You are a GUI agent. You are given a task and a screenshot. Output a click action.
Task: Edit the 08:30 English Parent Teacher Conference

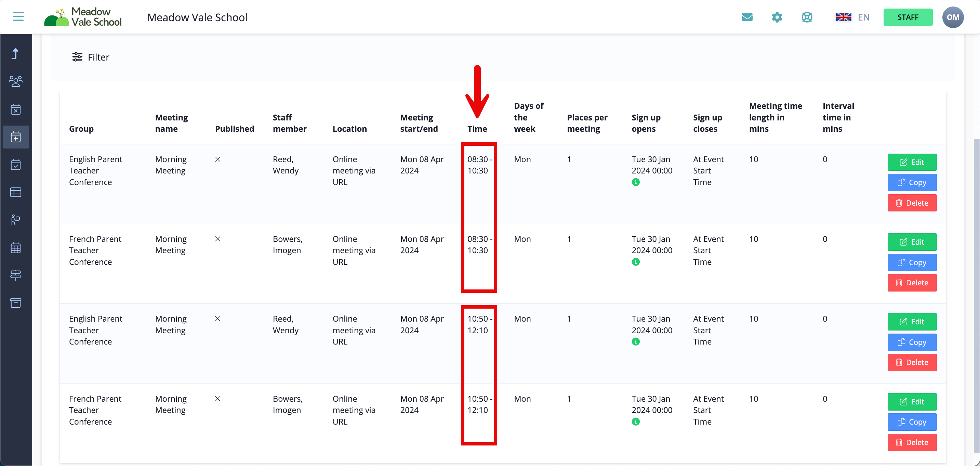[912, 162]
